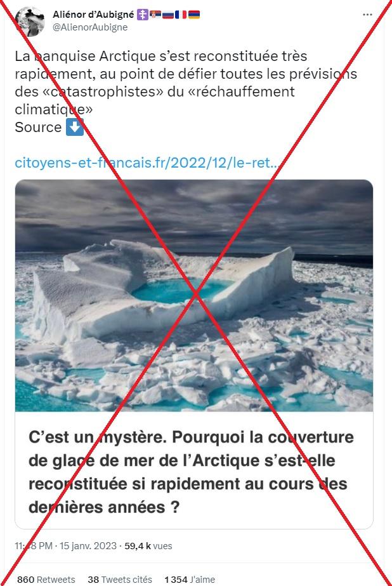Show the 38 Tweets cités list
Image resolution: width=392 pixels, height=586 pixels.
tap(120, 580)
